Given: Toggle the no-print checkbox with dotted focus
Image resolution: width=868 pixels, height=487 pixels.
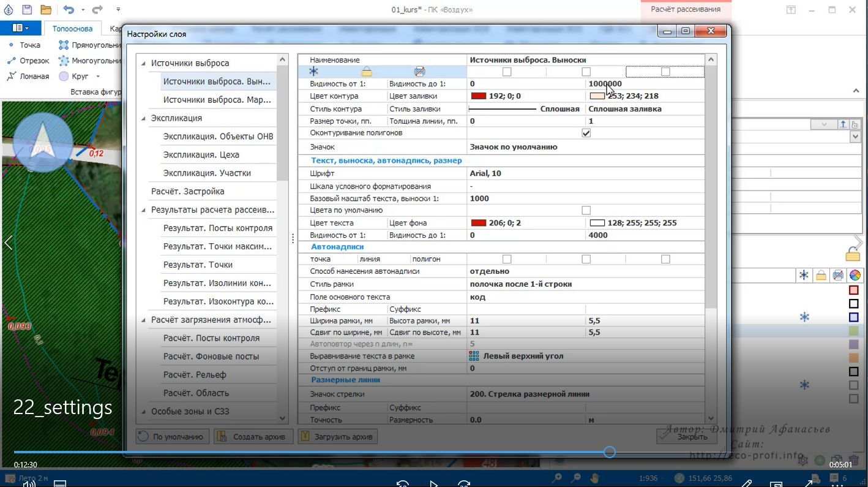Looking at the screenshot, I should [665, 72].
